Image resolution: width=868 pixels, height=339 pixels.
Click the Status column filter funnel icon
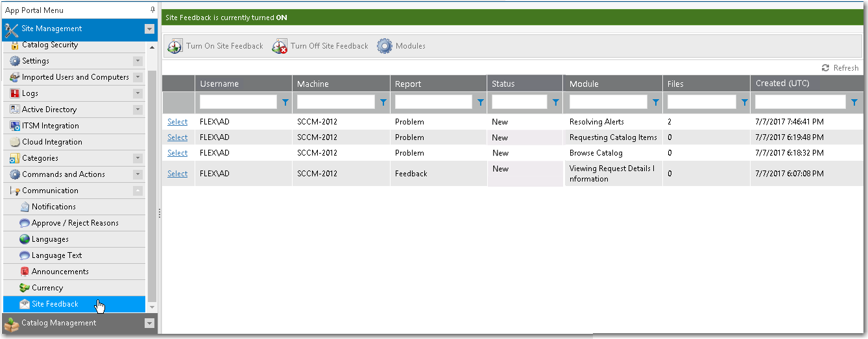click(555, 102)
